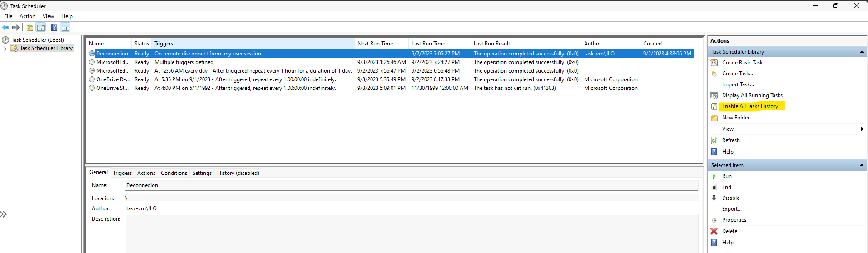This screenshot has height=253, width=868.
Task: Click the Display All Running Tasks icon
Action: [x=714, y=95]
